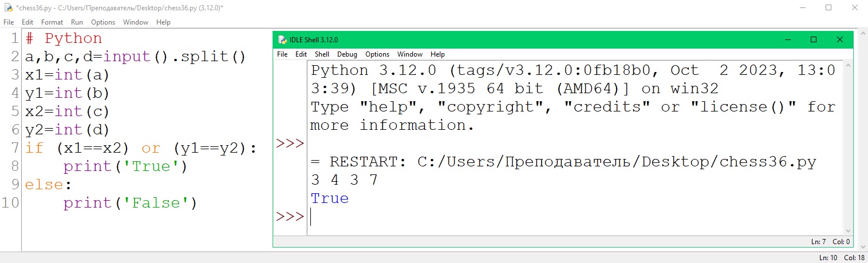The image size is (868, 263).
Task: Maximize the IDLE Shell window
Action: (814, 40)
